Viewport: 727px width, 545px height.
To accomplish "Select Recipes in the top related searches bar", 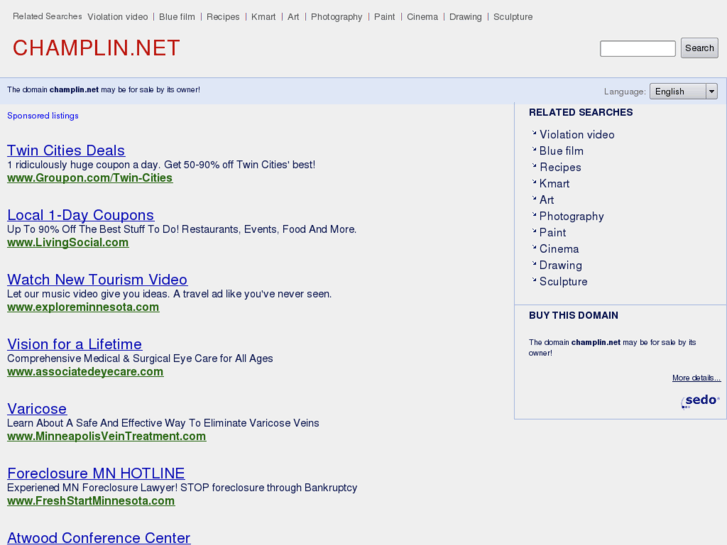I will (223, 17).
